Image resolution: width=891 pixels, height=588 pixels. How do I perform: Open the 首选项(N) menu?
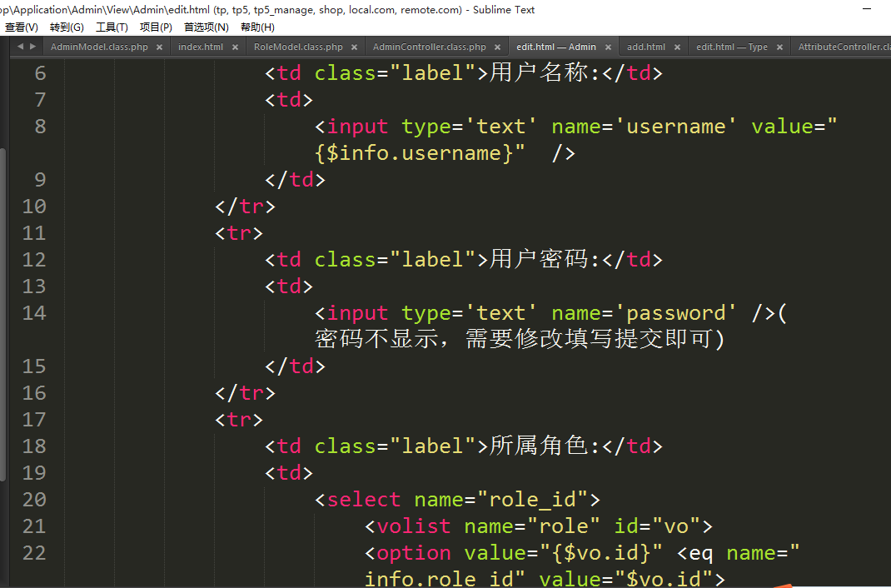click(207, 27)
